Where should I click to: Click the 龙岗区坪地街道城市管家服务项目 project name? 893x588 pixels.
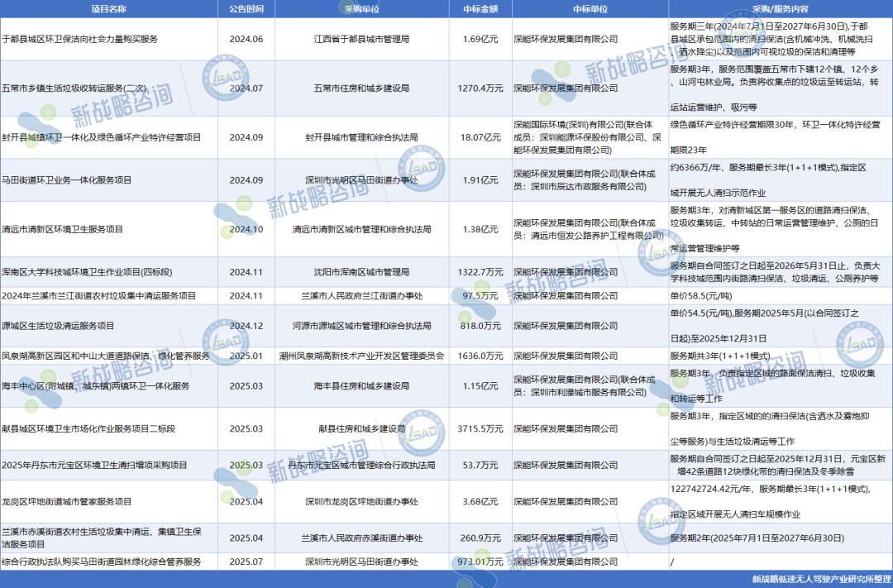click(67, 502)
